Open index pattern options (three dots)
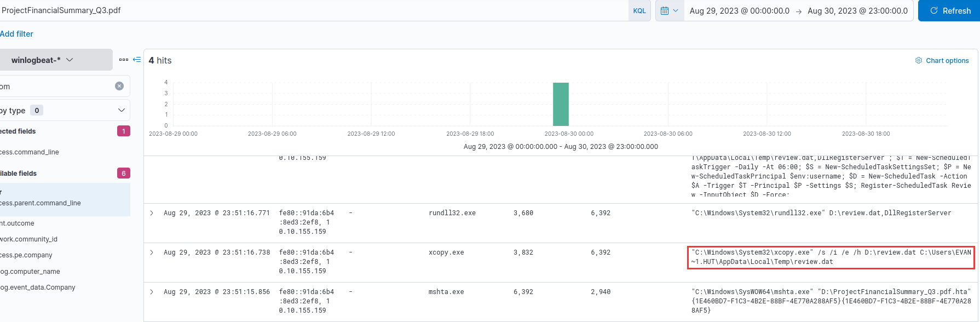The image size is (980, 322). (x=124, y=60)
